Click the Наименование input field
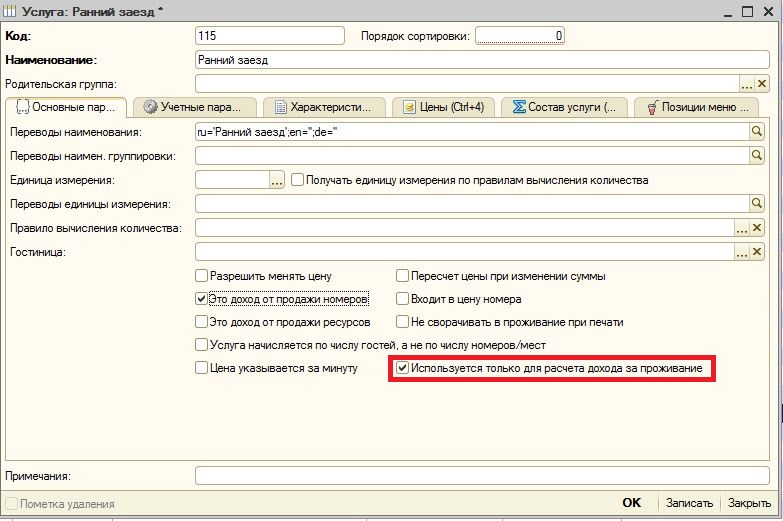The height and width of the screenshot is (521, 783). pyautogui.click(x=482, y=60)
